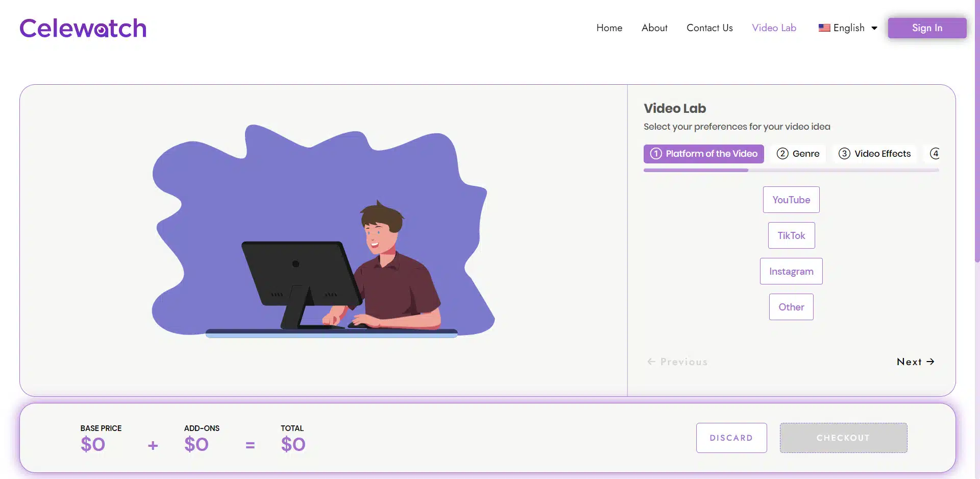Screen dimensions: 980x479
Task: Select the circled step 4 icon
Action: pyautogui.click(x=935, y=154)
